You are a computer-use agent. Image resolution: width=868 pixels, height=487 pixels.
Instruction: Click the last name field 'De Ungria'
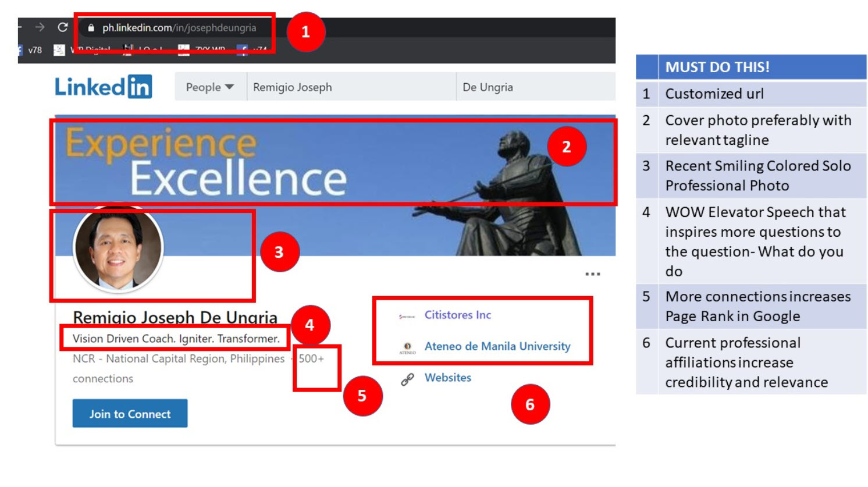pyautogui.click(x=536, y=87)
